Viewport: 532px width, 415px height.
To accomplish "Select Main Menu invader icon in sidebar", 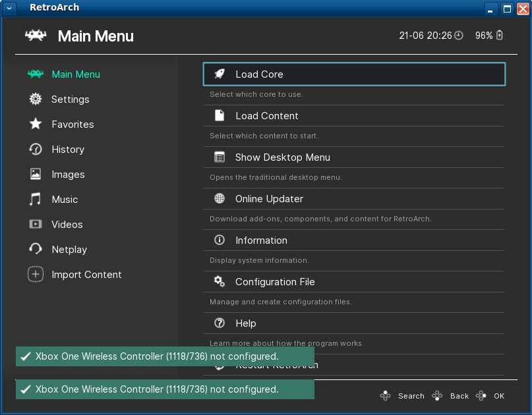I will pos(36,74).
